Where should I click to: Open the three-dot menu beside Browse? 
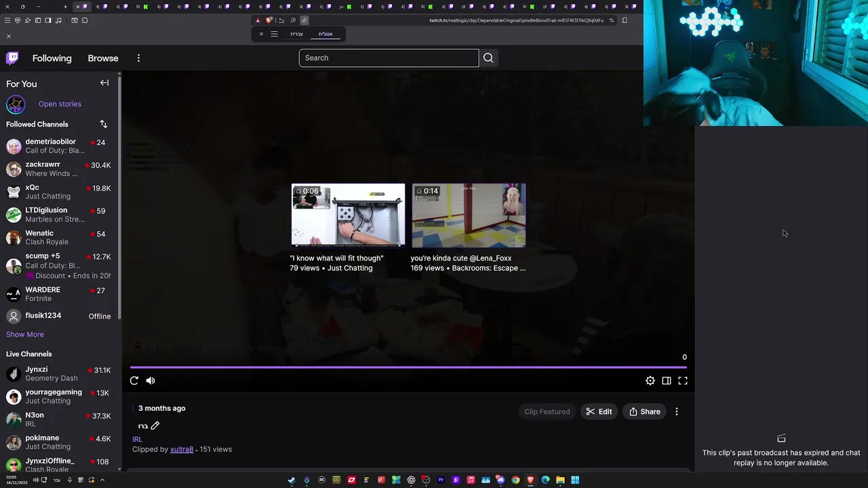(x=138, y=58)
